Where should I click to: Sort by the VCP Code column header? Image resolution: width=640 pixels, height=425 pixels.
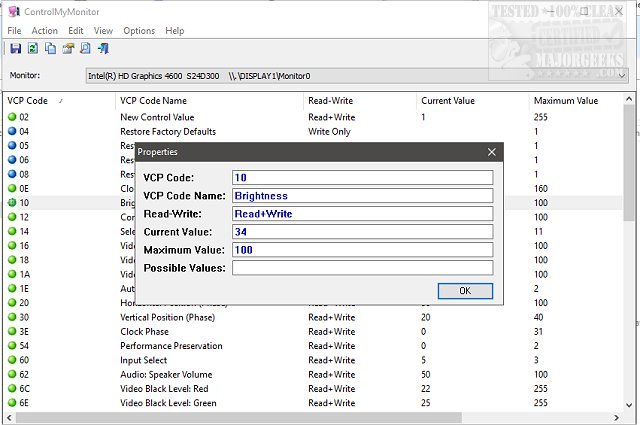pyautogui.click(x=28, y=100)
